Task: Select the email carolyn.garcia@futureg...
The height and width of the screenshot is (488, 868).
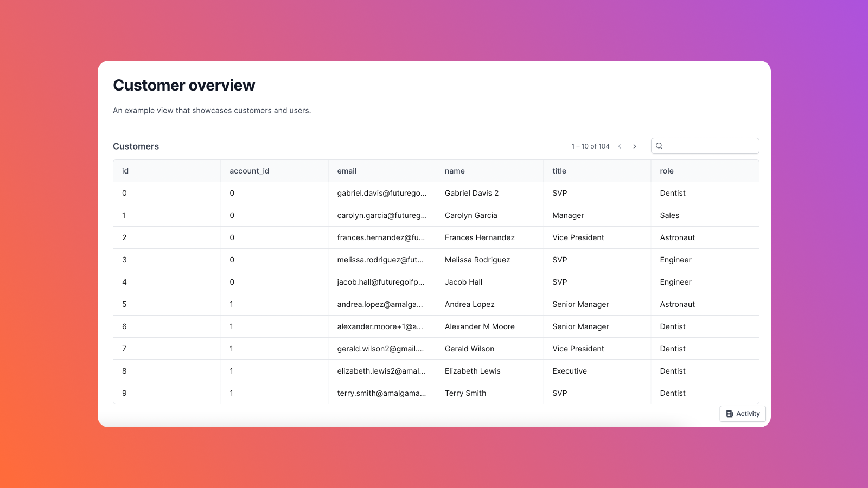Action: pos(382,215)
